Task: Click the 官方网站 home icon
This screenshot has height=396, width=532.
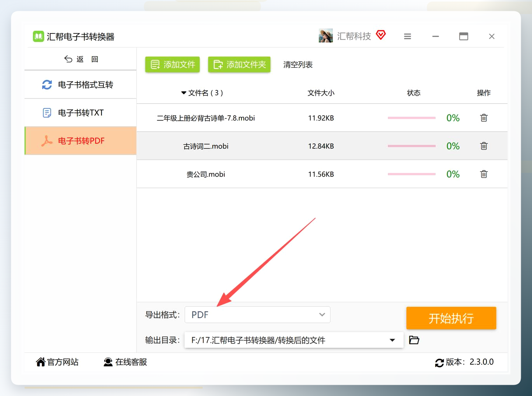Action: (40, 362)
